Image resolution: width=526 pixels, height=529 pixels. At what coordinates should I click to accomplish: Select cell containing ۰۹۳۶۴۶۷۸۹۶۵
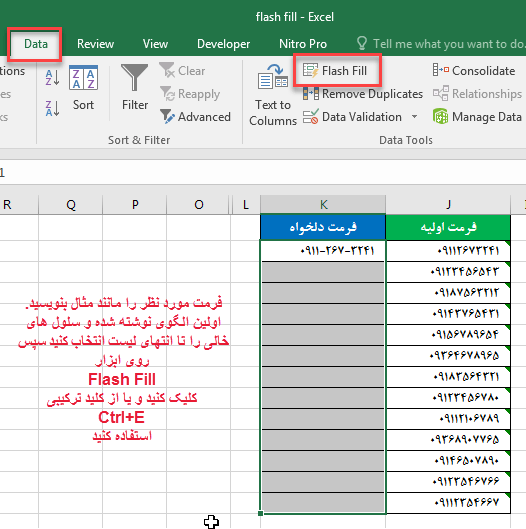[x=448, y=356]
